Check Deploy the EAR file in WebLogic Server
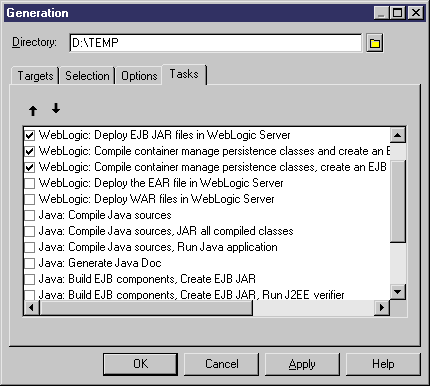This screenshot has height=386, width=430. [x=30, y=183]
